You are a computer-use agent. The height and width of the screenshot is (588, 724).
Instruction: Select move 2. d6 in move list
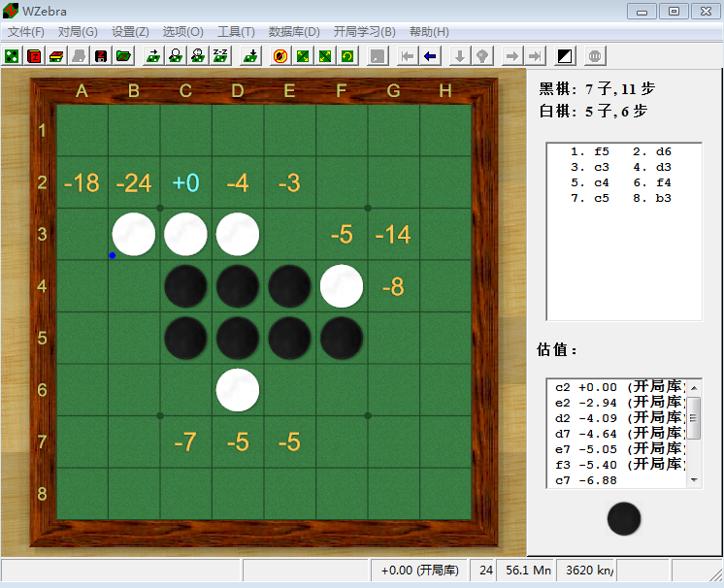[x=652, y=151]
